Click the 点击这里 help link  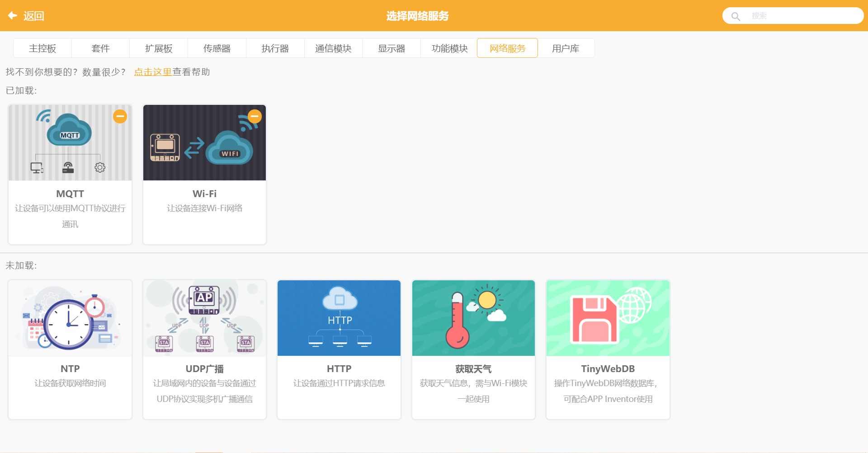tap(152, 71)
